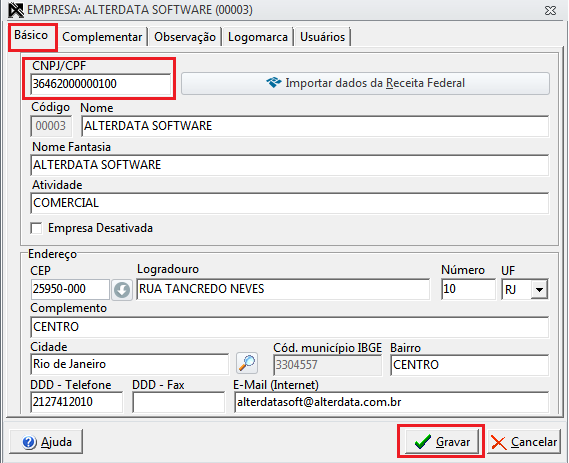
Task: Click the DDD - Telefone input field
Action: [x=77, y=402]
